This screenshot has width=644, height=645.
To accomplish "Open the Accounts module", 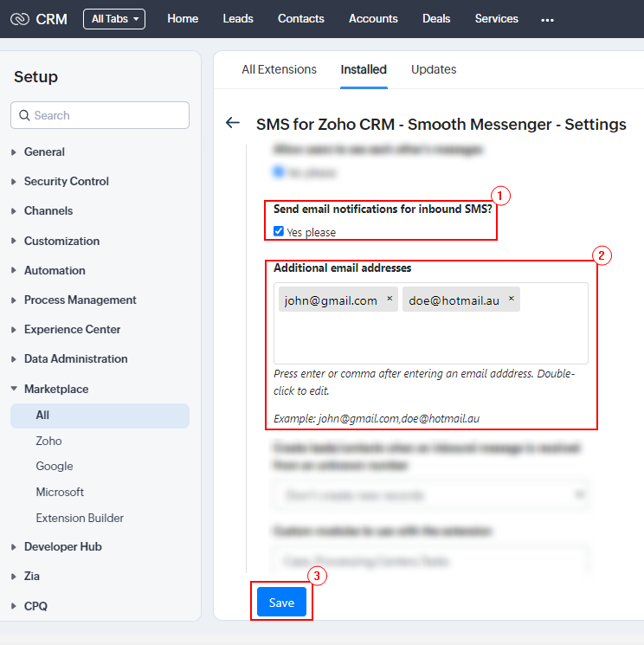I will [373, 19].
